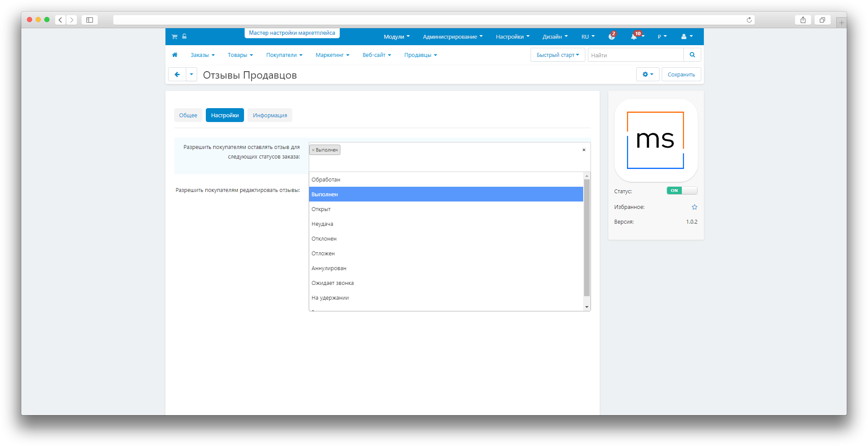The image size is (868, 446).
Task: Select the Неудача status option
Action: [x=446, y=224]
